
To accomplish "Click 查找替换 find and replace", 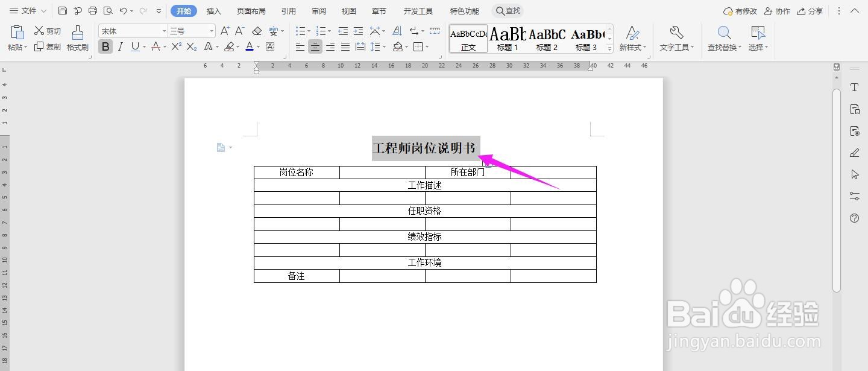I will pos(725,39).
